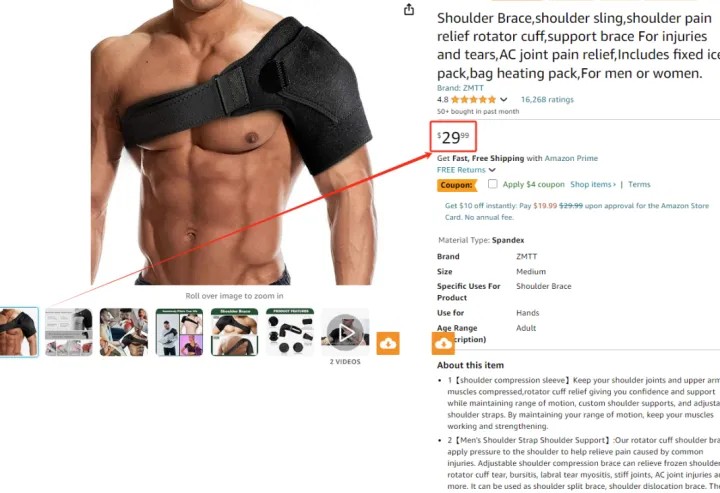Select the green Shoulder Brace thumbnail
720x493 pixels.
pyautogui.click(x=235, y=332)
